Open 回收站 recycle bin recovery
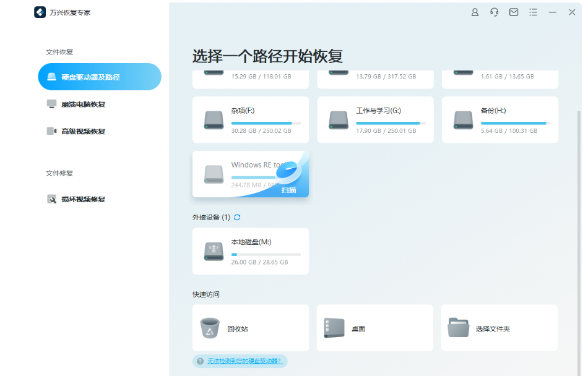 pyautogui.click(x=250, y=328)
